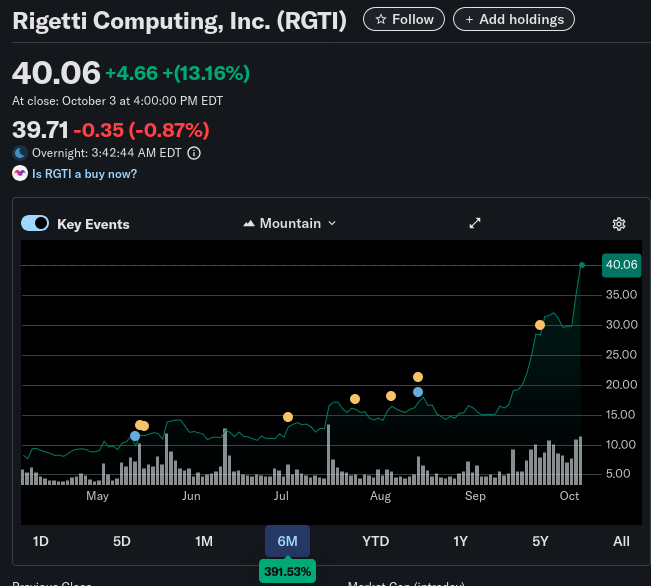Click the chart line endpoint dot
The image size is (651, 586).
pos(582,265)
